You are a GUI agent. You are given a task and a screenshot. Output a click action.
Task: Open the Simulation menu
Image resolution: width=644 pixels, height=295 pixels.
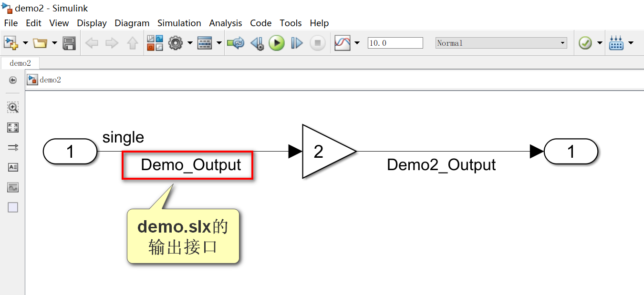coord(179,23)
